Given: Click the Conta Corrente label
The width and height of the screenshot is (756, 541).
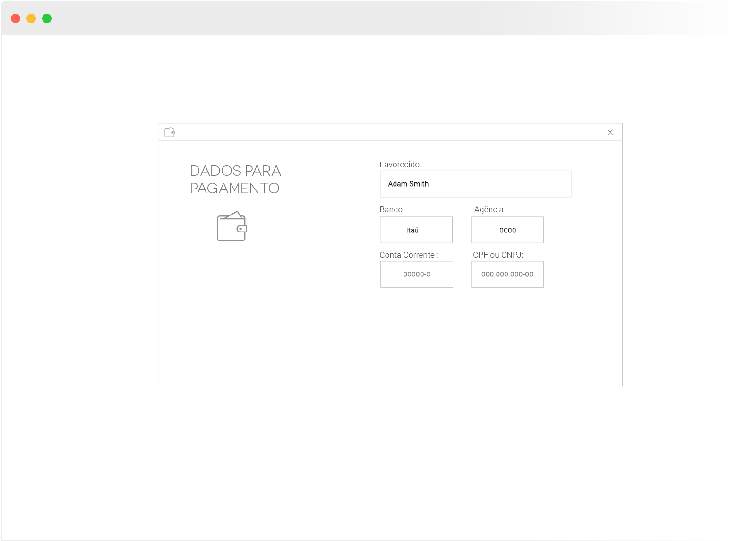Looking at the screenshot, I should pos(409,255).
